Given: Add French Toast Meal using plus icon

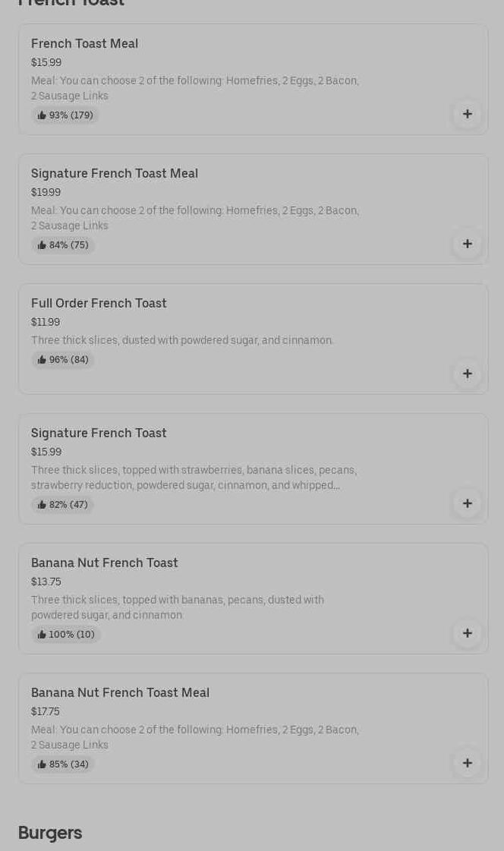Looking at the screenshot, I should [467, 114].
